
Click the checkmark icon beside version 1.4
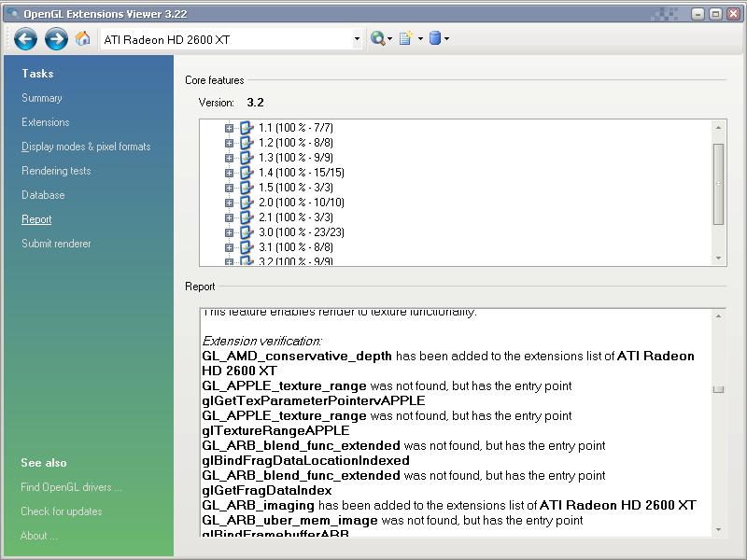(247, 173)
